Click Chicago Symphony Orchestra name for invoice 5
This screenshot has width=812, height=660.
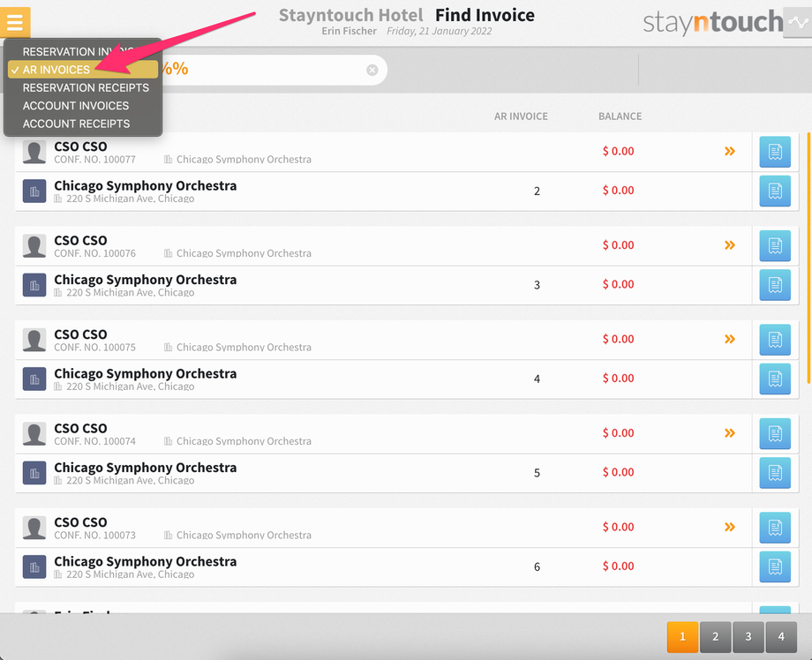click(x=146, y=468)
